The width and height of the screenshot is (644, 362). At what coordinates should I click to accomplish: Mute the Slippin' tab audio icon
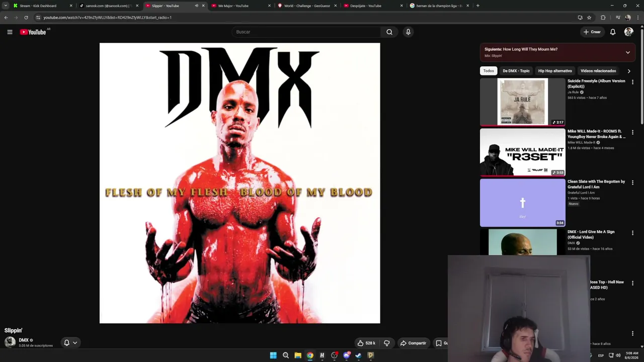[196, 6]
